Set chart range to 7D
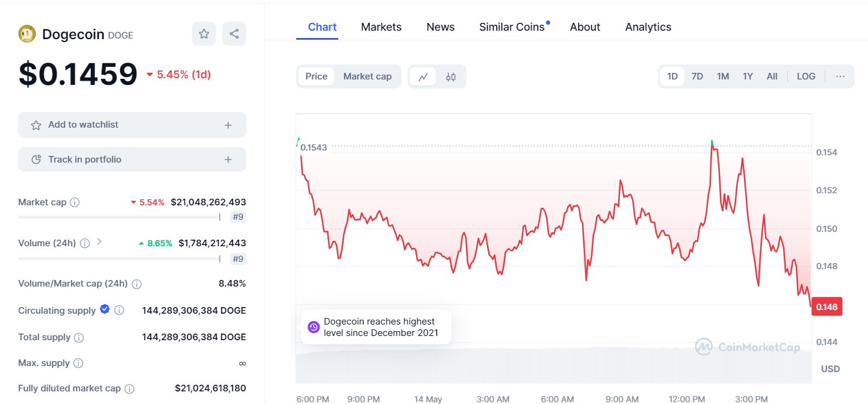The width and height of the screenshot is (868, 404). click(697, 76)
